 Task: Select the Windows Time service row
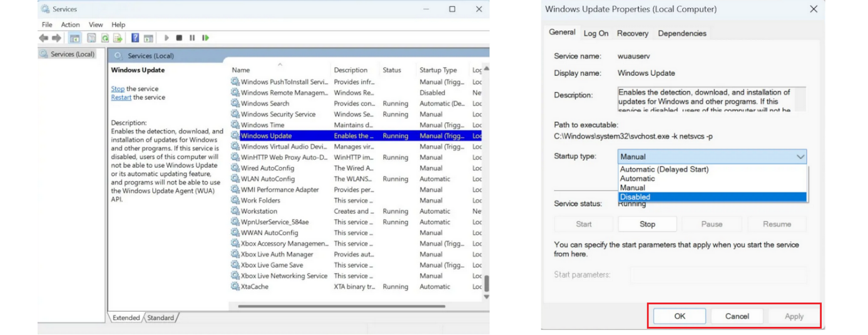pos(262,125)
